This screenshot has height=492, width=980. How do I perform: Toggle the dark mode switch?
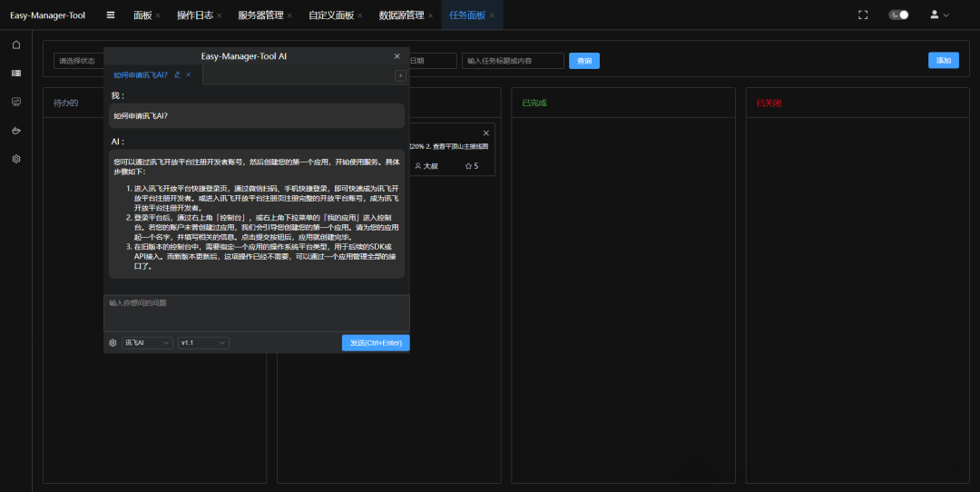[x=898, y=15]
